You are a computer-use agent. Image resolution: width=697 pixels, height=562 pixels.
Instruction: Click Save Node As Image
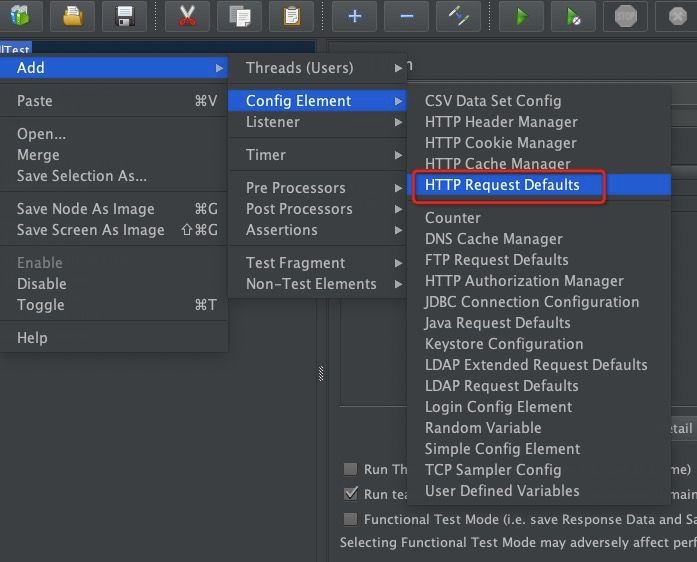click(86, 209)
